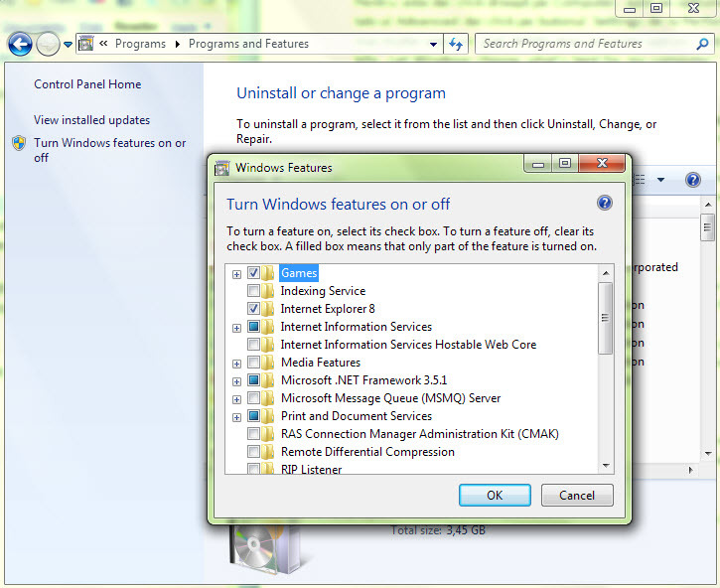Check IIS Hostable Web Core checkbox

point(253,344)
